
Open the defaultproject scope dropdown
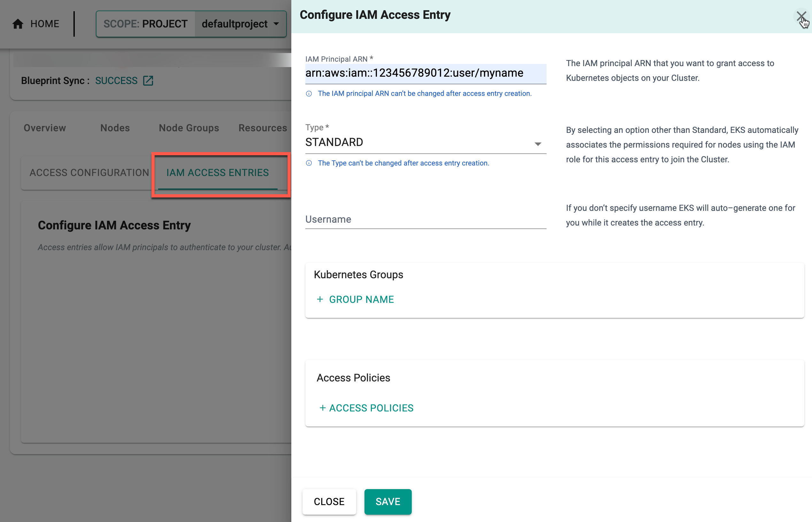[x=241, y=24]
